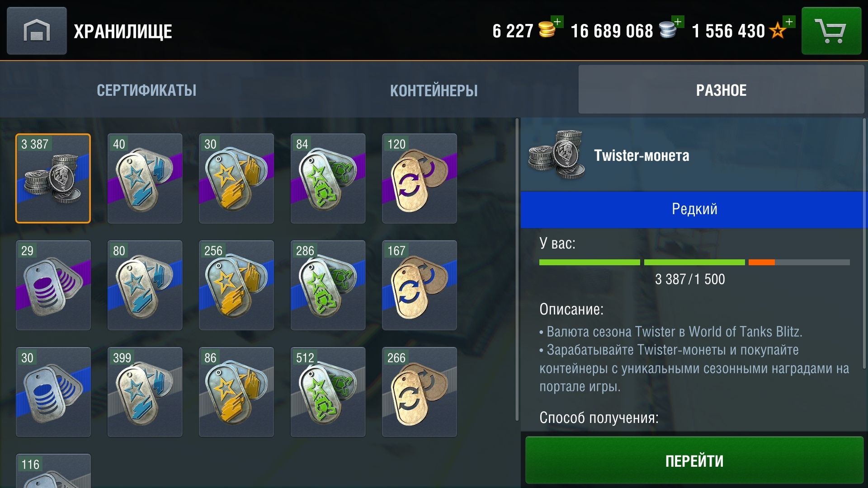Select green tank tag with count 512
Image resolution: width=868 pixels, height=488 pixels.
click(328, 392)
